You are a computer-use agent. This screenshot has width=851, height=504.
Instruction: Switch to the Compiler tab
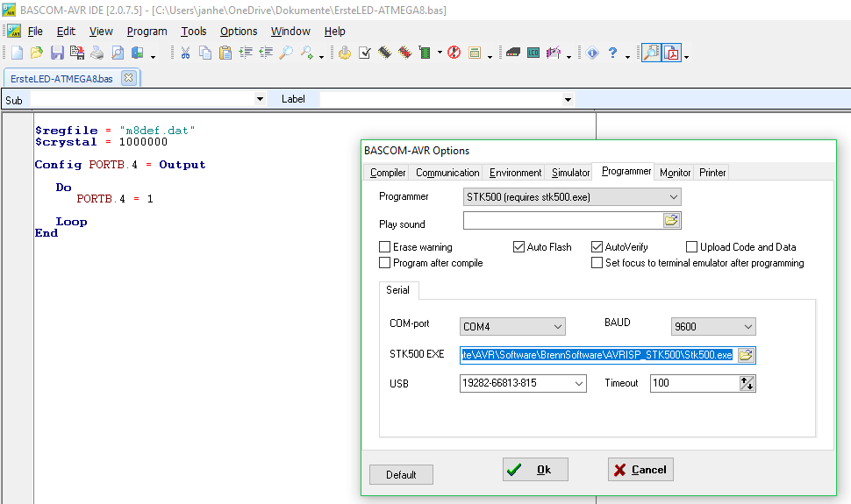[x=388, y=173]
